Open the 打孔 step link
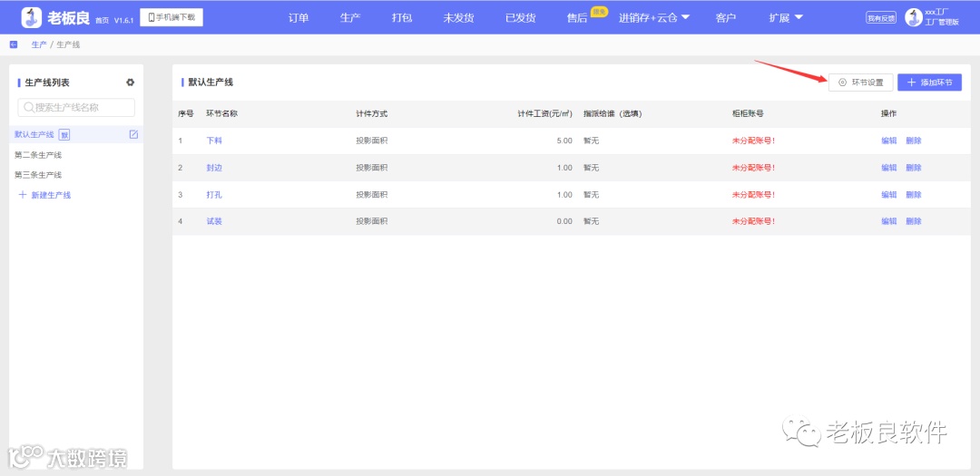 (x=214, y=194)
